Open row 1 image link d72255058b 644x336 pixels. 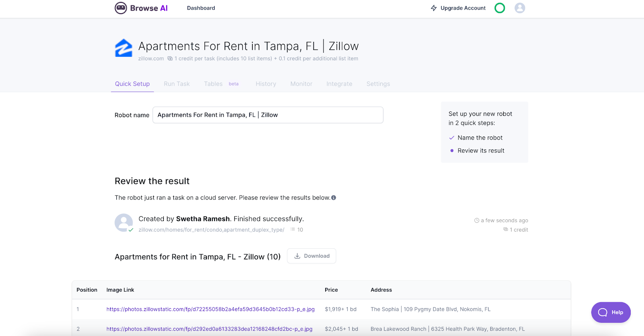coord(211,309)
